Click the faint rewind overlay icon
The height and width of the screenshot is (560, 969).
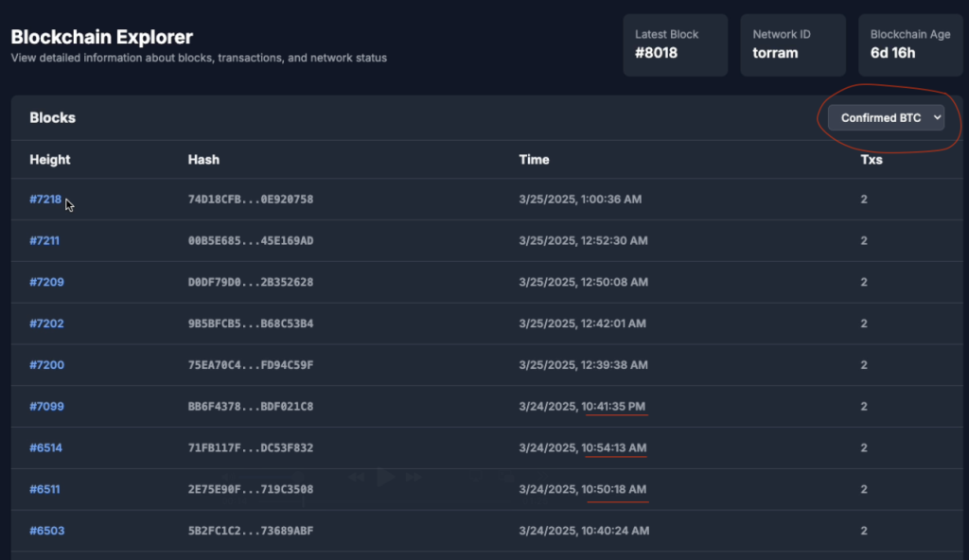coord(356,477)
